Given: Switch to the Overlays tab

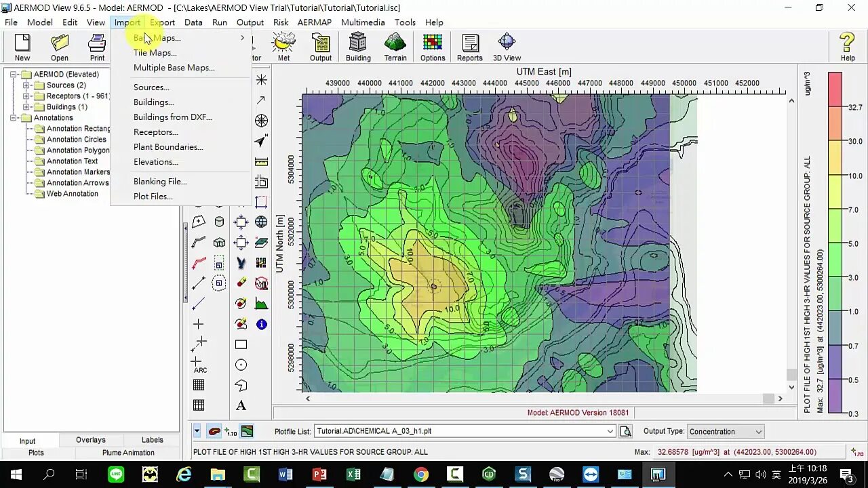Looking at the screenshot, I should click(91, 440).
